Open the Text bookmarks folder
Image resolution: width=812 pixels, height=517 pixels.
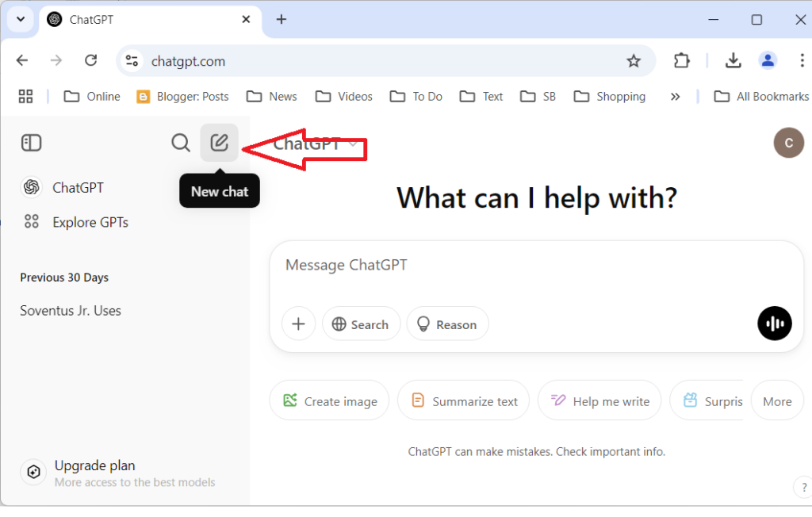click(x=481, y=97)
